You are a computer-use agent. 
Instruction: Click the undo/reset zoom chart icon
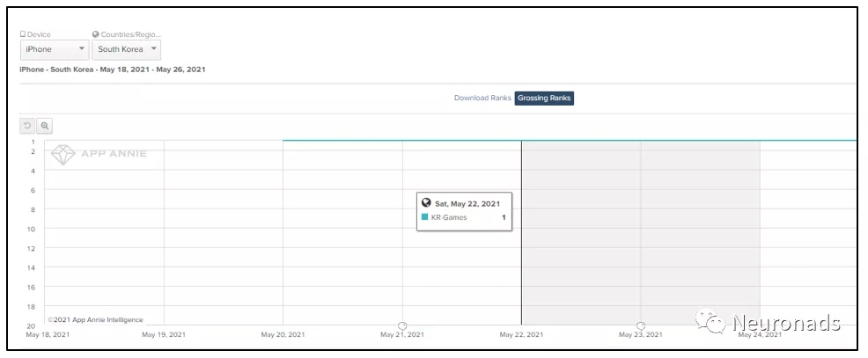coord(27,126)
